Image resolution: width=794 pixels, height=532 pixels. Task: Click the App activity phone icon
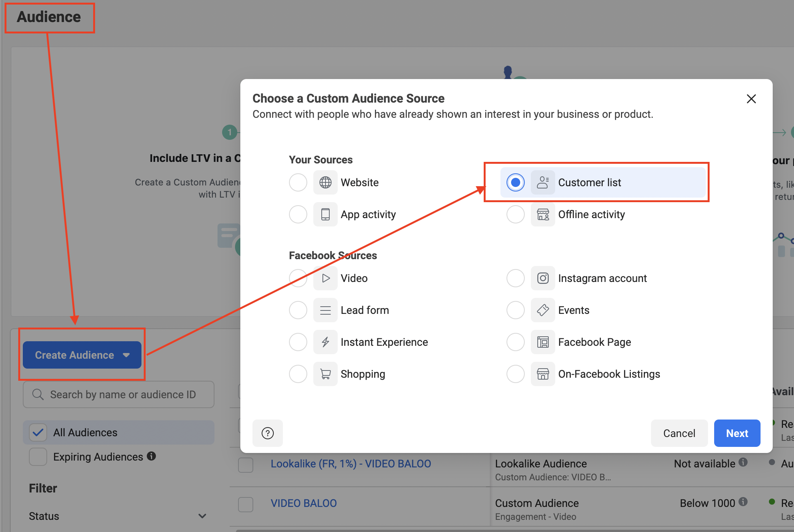coord(326,214)
